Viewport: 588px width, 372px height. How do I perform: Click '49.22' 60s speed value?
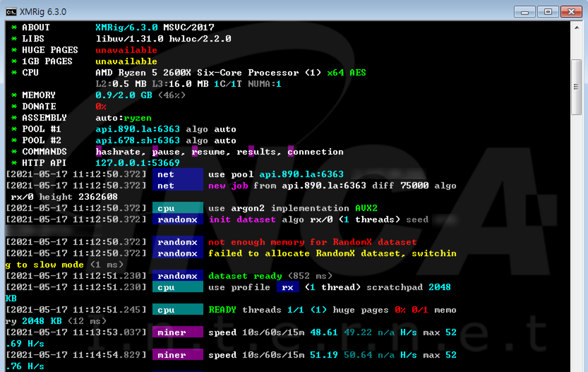358,333
